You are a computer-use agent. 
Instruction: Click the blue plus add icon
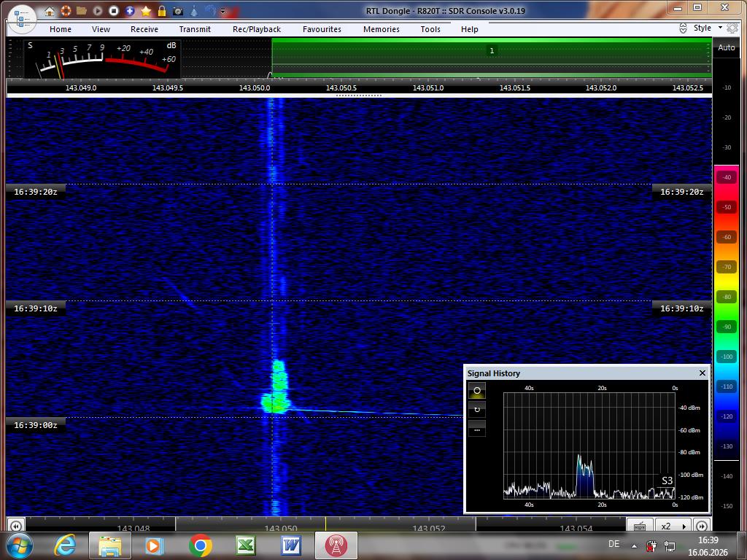coord(130,10)
